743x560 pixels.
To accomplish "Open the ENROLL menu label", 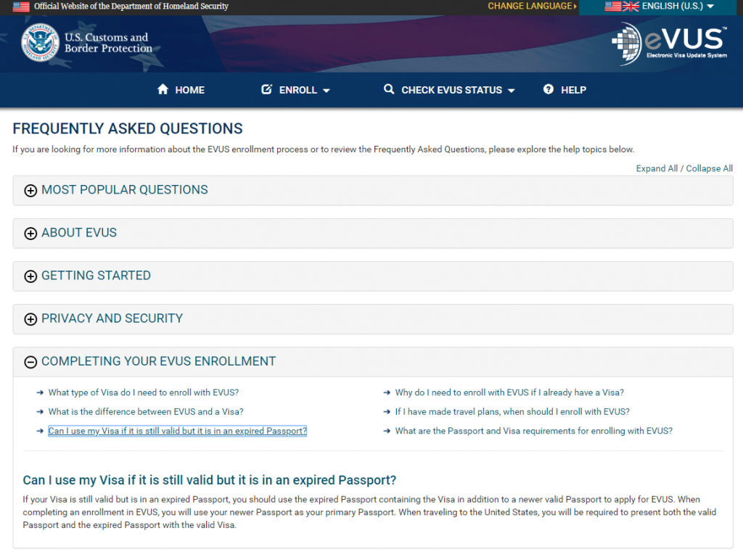I will coord(298,90).
